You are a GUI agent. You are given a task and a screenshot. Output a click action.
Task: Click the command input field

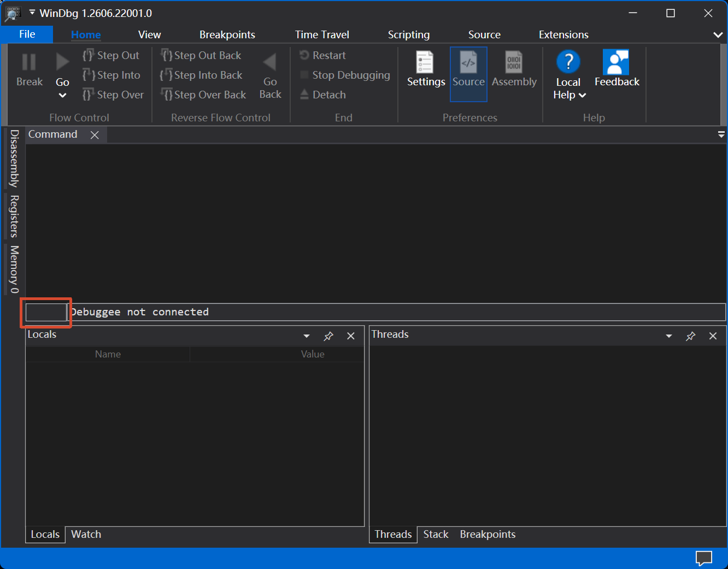click(x=397, y=312)
